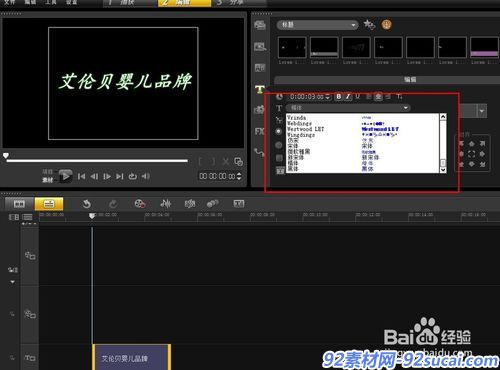Select the first Lorem title preset thumbnail
The image size is (500, 370).
click(292, 48)
